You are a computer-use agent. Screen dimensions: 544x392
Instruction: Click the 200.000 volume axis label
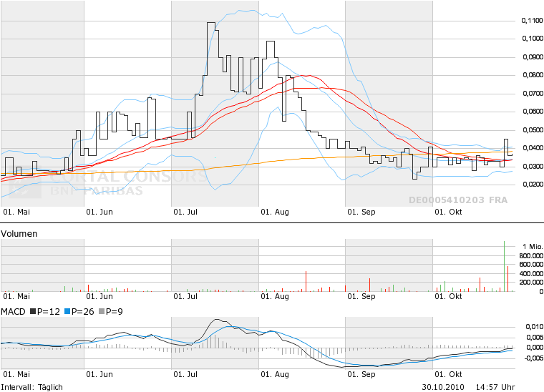(529, 283)
